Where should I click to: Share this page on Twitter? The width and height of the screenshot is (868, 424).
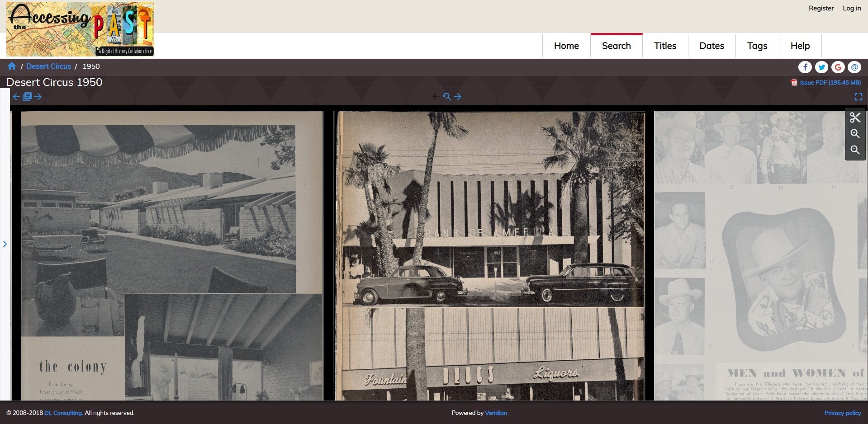point(822,67)
